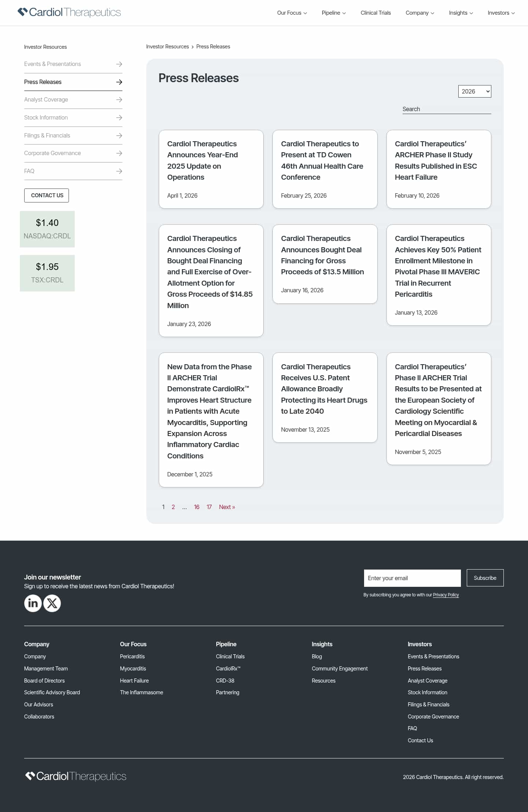This screenshot has height=812, width=528.
Task: Click the footer Cardiol Therapeutics logo
Action: (76, 776)
